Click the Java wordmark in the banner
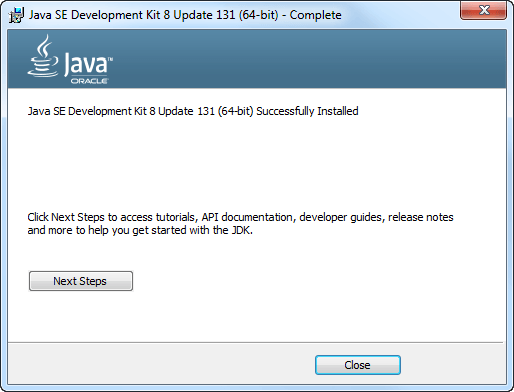The image size is (514, 392). coord(86,63)
